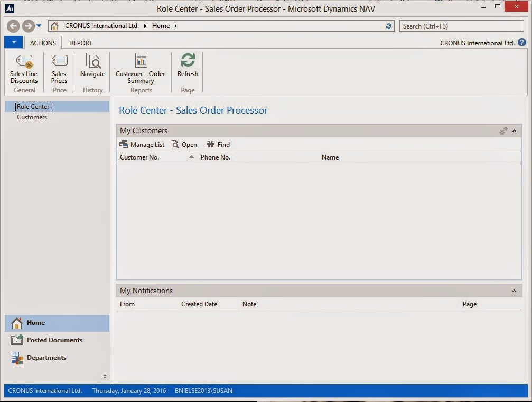This screenshot has height=402, width=532.
Task: Open the Home navigation section
Action: click(57, 323)
